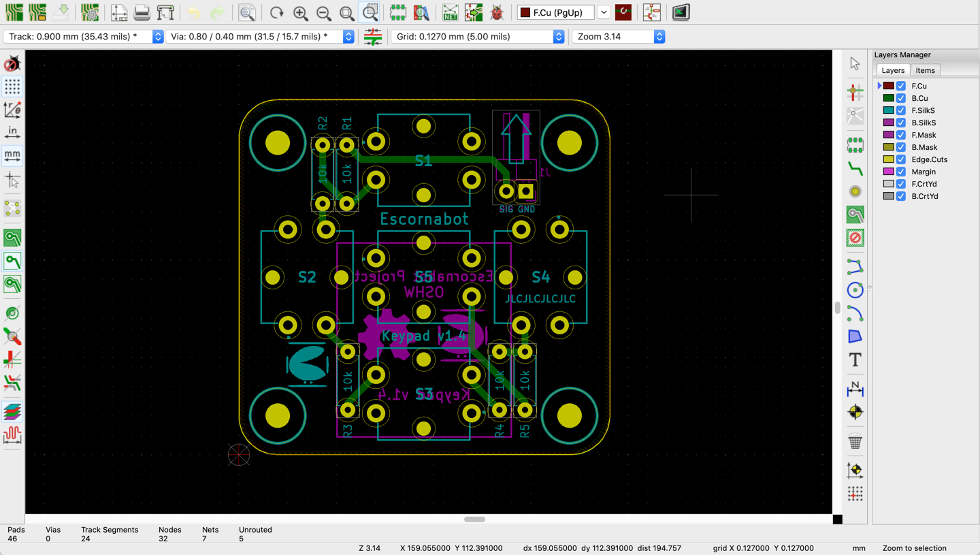Click the horizontal scrollbar under canvas
This screenshot has width=980, height=555.
(474, 519)
